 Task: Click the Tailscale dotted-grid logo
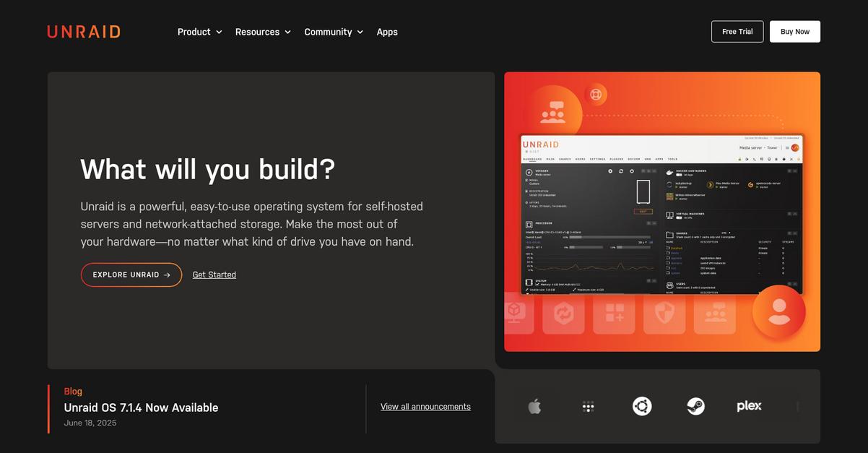[x=589, y=407]
